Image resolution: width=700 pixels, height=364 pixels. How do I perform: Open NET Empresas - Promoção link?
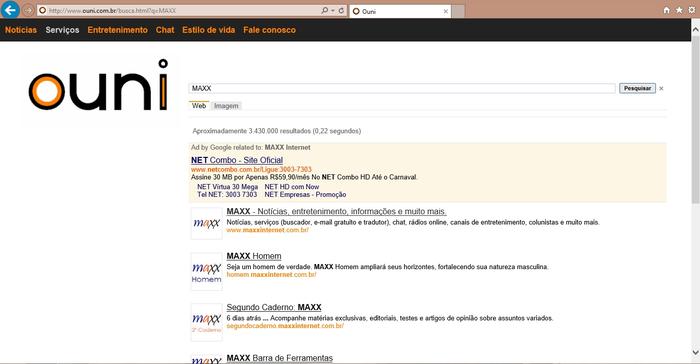point(305,194)
